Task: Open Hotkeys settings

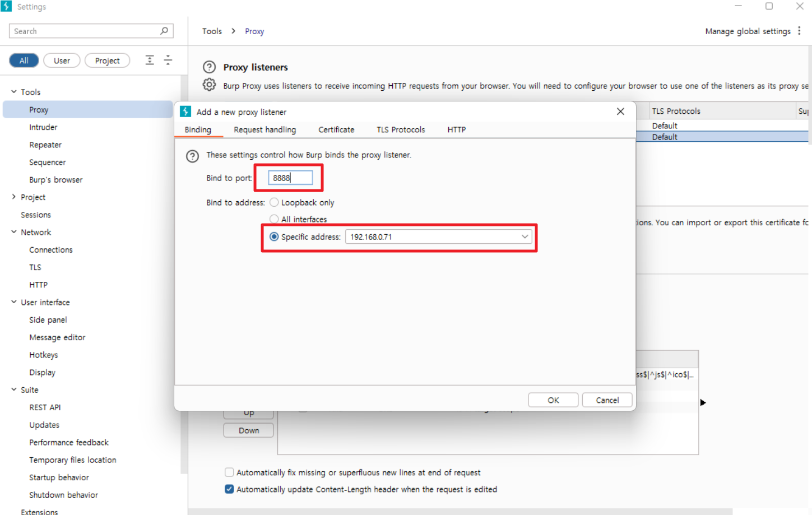Action: (44, 355)
